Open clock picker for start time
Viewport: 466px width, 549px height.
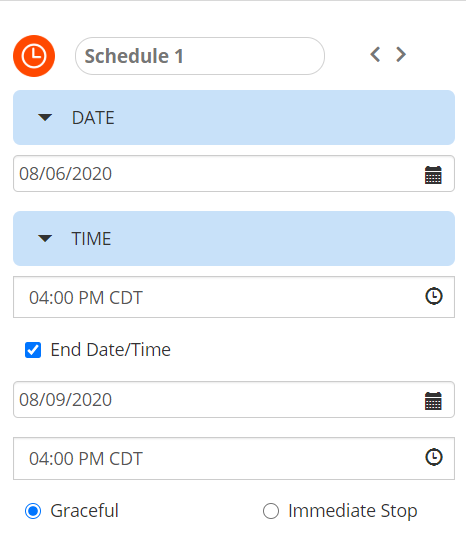[434, 296]
